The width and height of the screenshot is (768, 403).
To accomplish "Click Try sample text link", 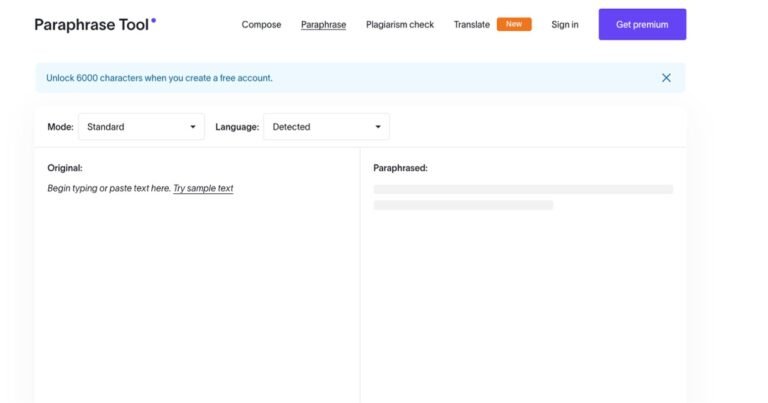I will point(203,188).
